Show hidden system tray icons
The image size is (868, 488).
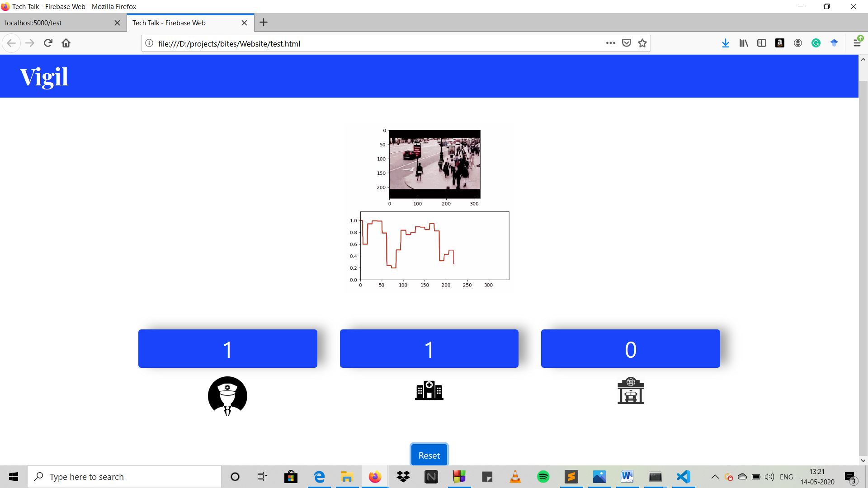tap(715, 477)
